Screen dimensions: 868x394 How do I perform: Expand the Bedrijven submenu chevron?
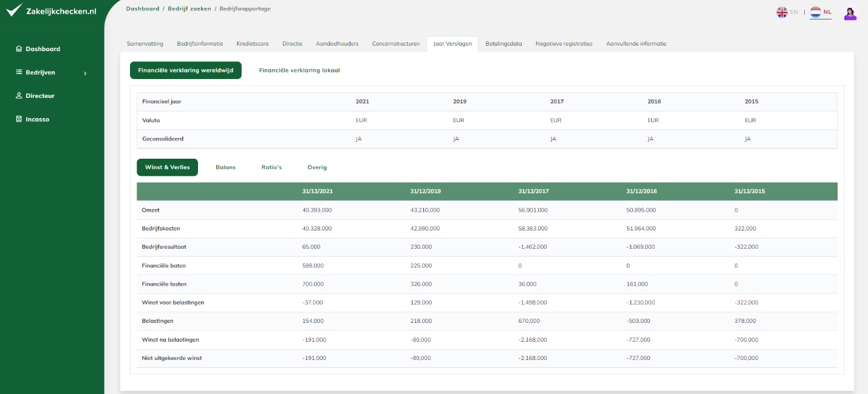coord(85,73)
